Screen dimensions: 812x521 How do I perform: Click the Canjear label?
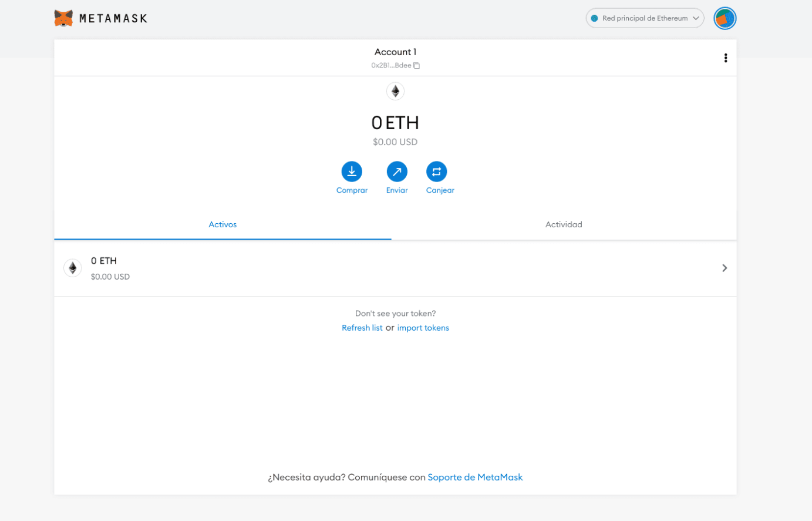tap(440, 190)
